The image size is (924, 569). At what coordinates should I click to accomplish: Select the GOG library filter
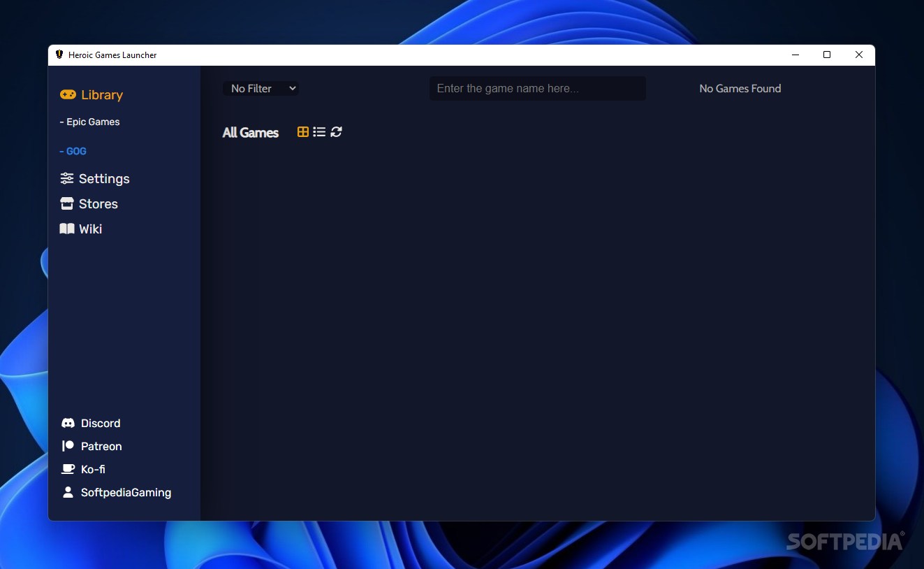[73, 151]
